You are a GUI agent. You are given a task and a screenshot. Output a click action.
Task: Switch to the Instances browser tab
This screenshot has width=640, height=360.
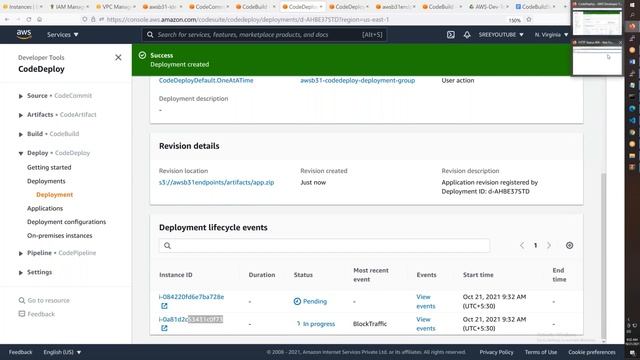coord(22,7)
